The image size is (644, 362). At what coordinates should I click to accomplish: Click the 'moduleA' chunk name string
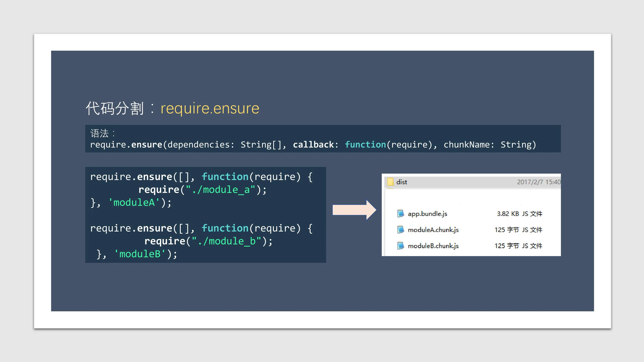point(134,203)
